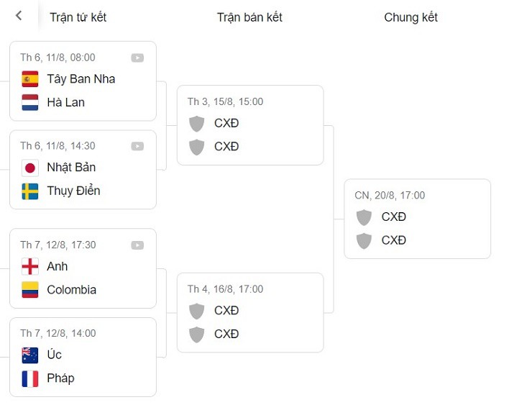Click the Australia flag icon
The height and width of the screenshot is (405, 532).
[30, 355]
